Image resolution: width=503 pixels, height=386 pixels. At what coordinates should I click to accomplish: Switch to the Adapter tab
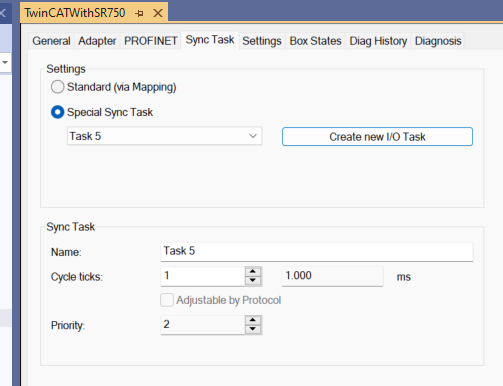point(97,41)
